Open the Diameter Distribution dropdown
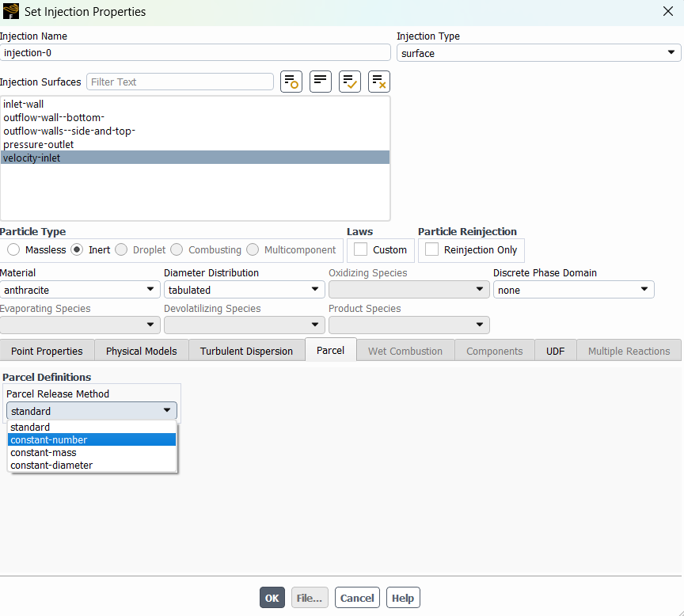This screenshot has height=616, width=684. 244,290
